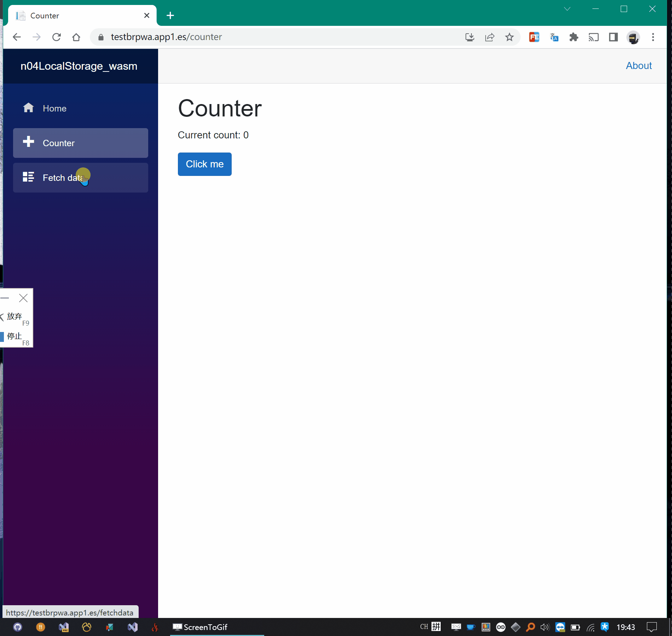Open the tab search chevron

[x=567, y=9]
